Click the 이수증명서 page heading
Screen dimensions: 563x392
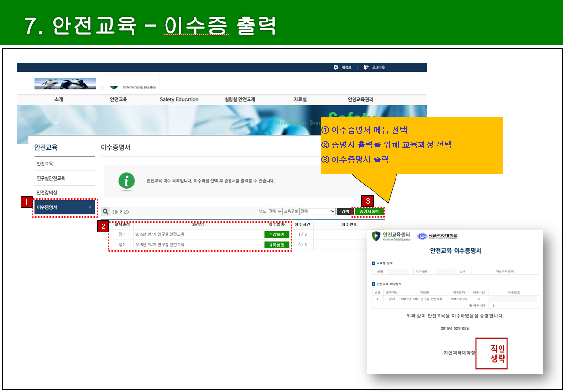(115, 147)
